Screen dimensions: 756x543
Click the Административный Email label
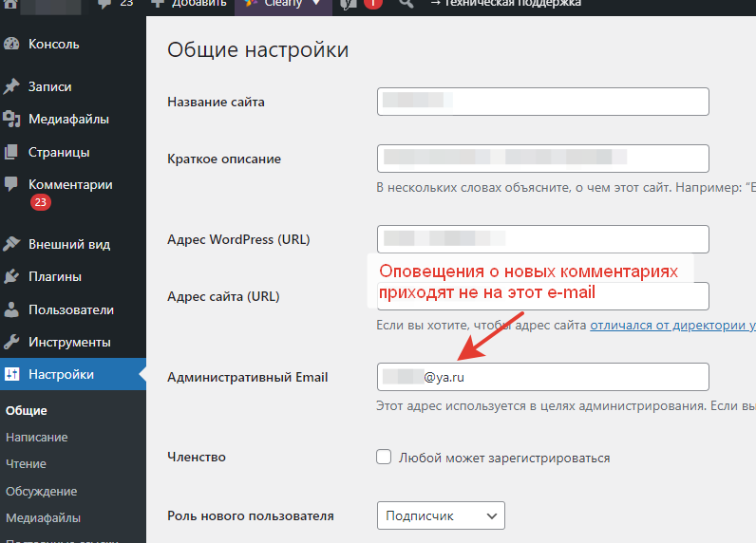247,377
